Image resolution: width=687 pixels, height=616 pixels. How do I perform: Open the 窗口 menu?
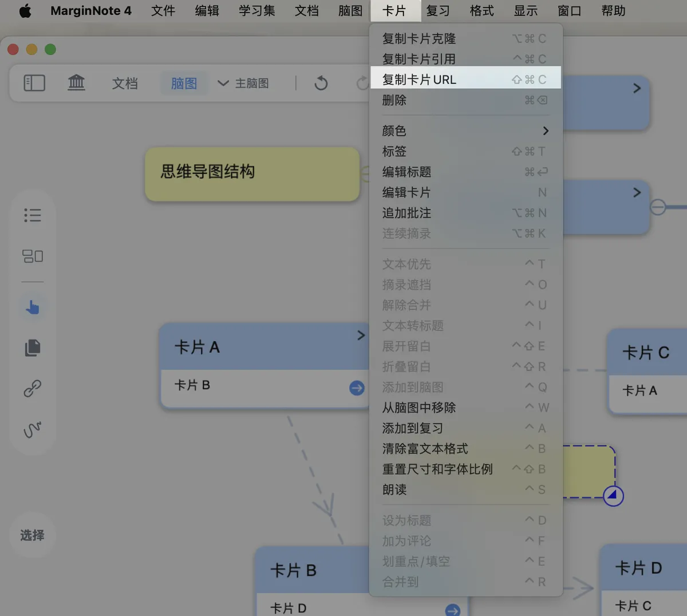pyautogui.click(x=569, y=11)
